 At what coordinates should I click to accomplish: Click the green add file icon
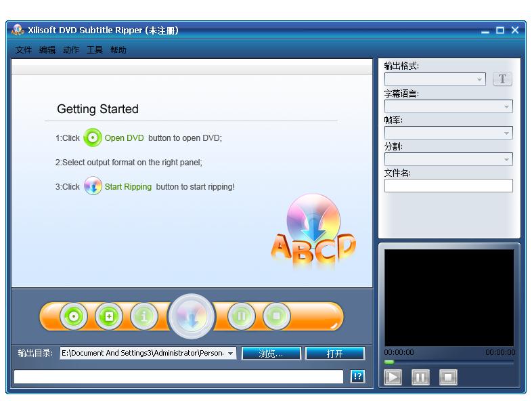[x=109, y=316]
